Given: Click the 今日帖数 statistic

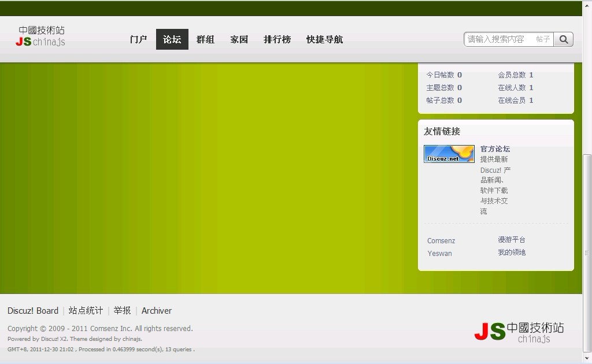Looking at the screenshot, I should 444,75.
